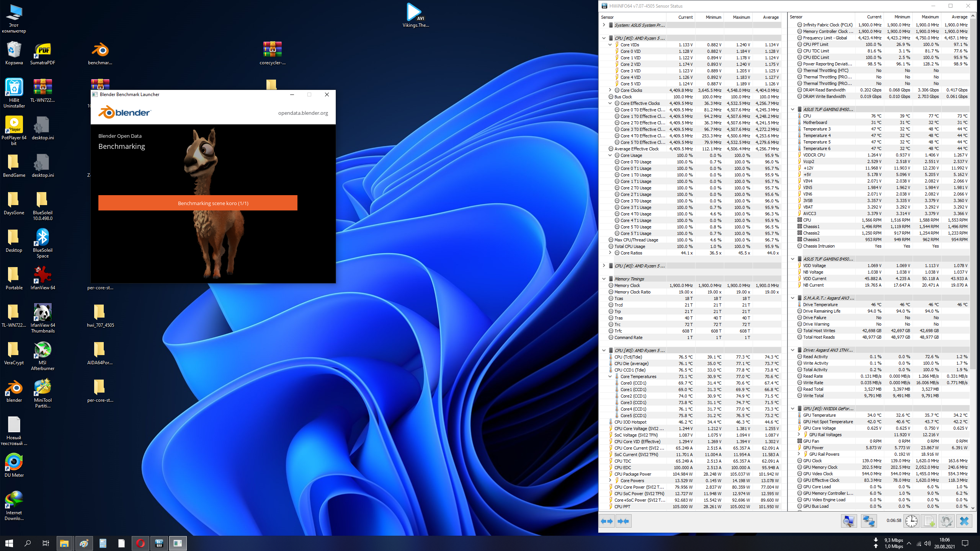980x551 pixels.
Task: Reset min/max with clock icon
Action: click(911, 521)
